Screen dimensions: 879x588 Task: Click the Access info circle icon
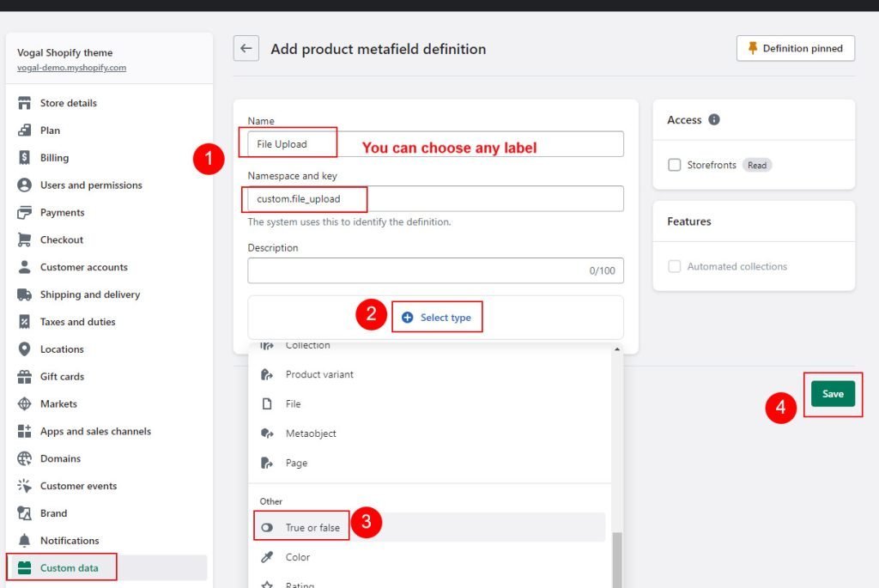[713, 119]
